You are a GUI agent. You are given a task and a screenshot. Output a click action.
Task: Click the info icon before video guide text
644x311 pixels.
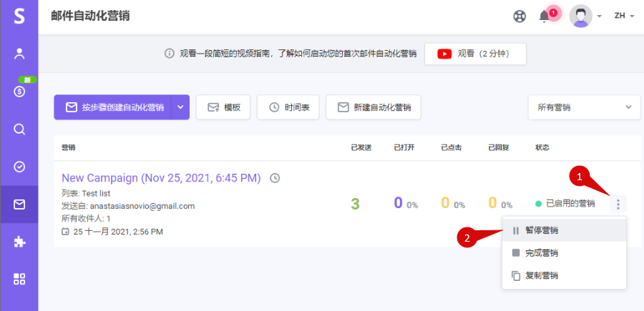(x=169, y=54)
